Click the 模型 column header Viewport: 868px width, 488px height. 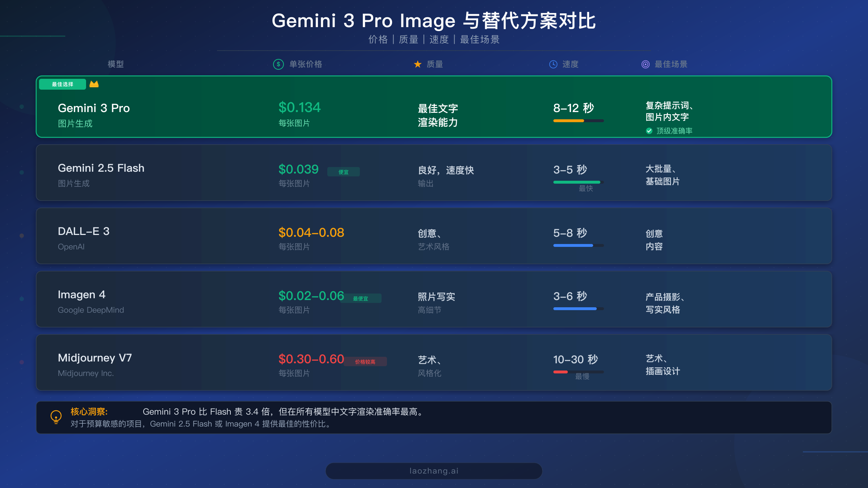(115, 64)
